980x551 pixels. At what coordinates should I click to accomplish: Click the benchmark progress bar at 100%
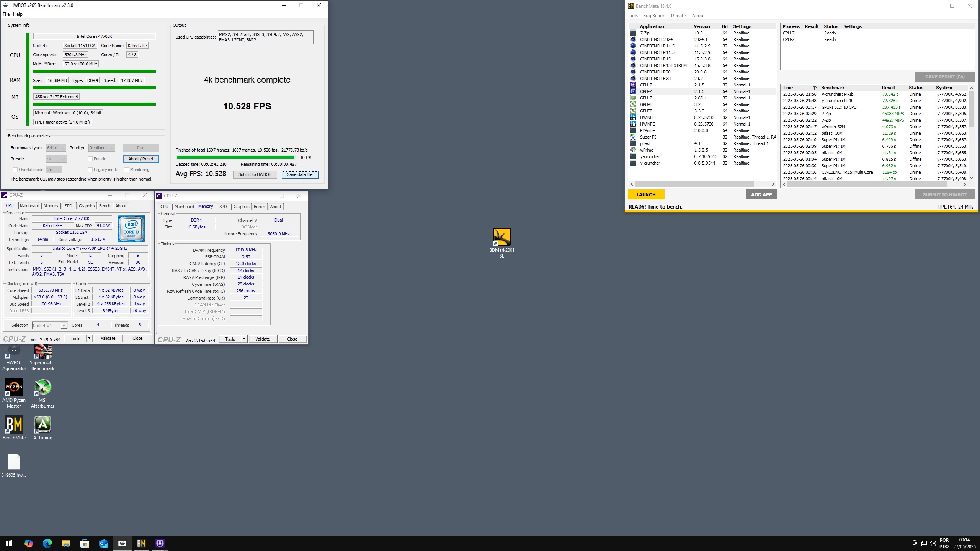pyautogui.click(x=235, y=158)
